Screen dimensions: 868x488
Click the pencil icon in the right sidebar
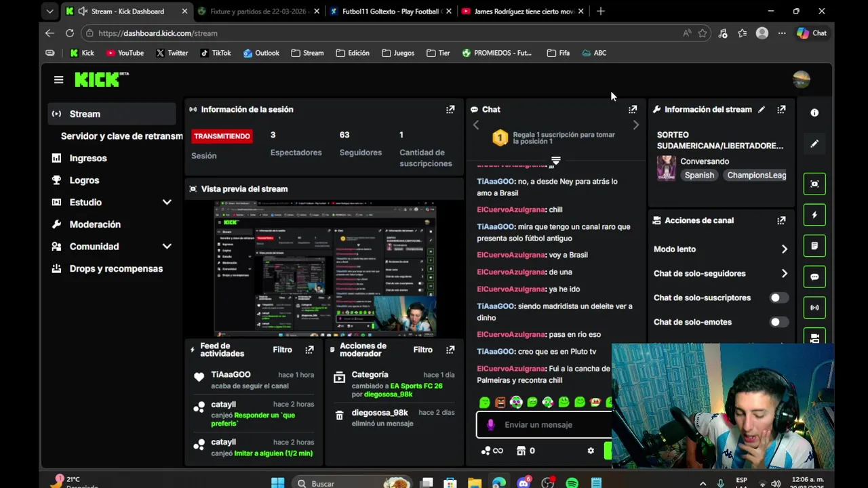click(x=814, y=144)
